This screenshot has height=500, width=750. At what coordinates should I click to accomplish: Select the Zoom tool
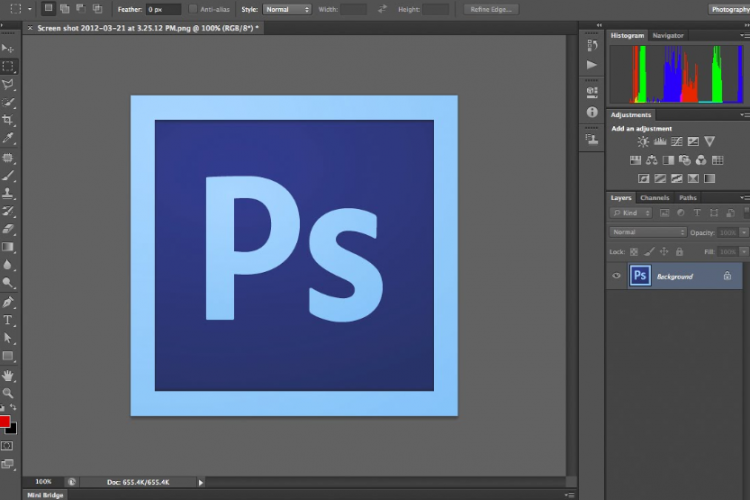pyautogui.click(x=8, y=393)
